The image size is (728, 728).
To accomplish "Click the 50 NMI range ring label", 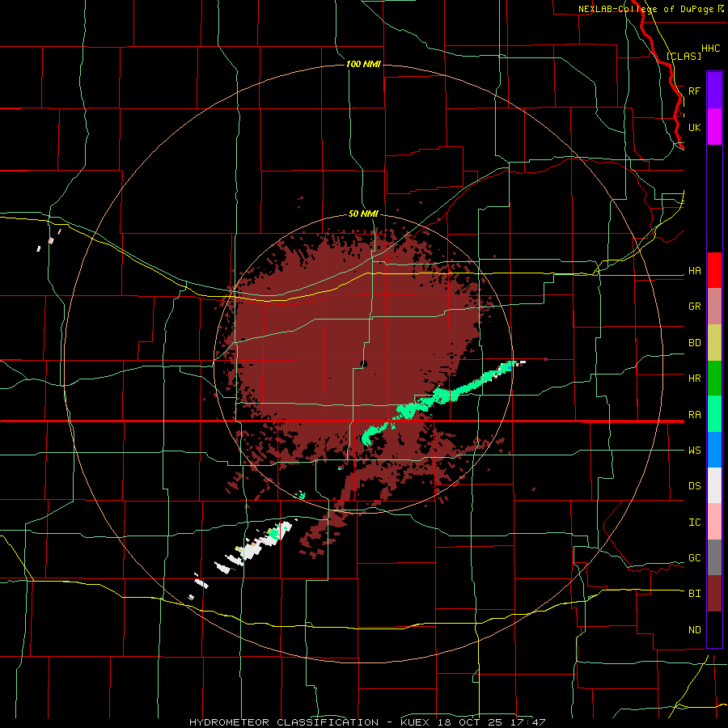I will (363, 214).
